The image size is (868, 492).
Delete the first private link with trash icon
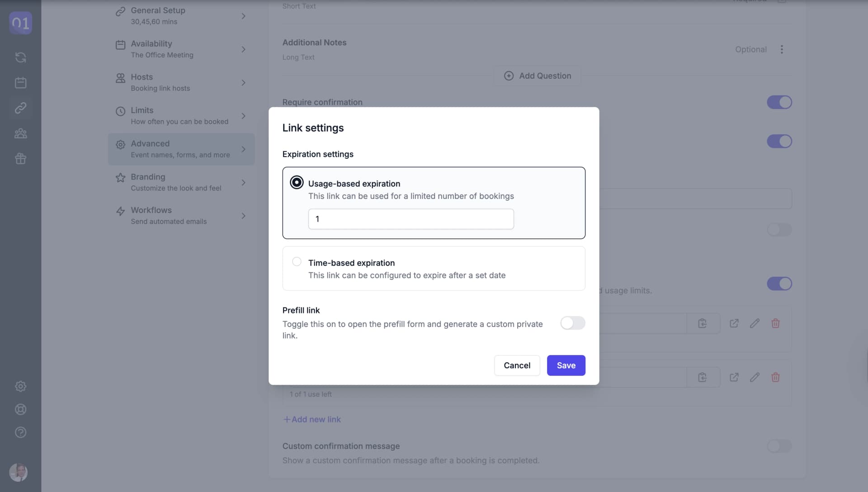coord(775,323)
